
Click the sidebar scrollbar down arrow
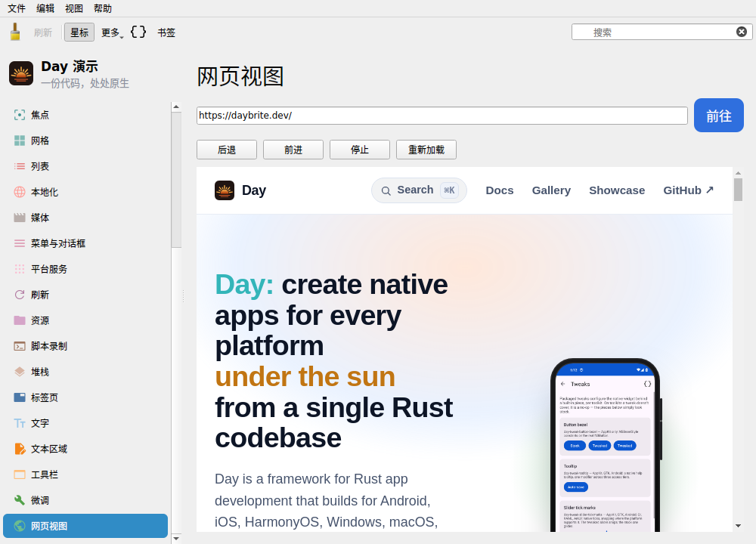pos(176,539)
